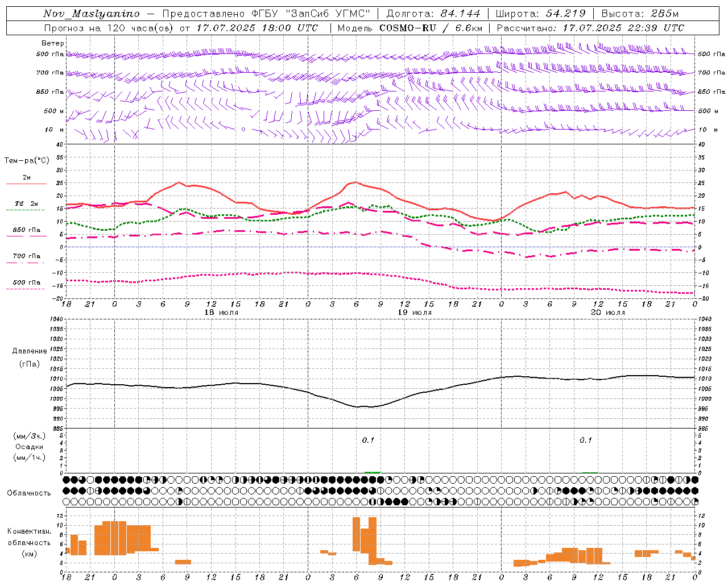
Task: Click the 2м temperature legend line sample
Action: [x=26, y=184]
